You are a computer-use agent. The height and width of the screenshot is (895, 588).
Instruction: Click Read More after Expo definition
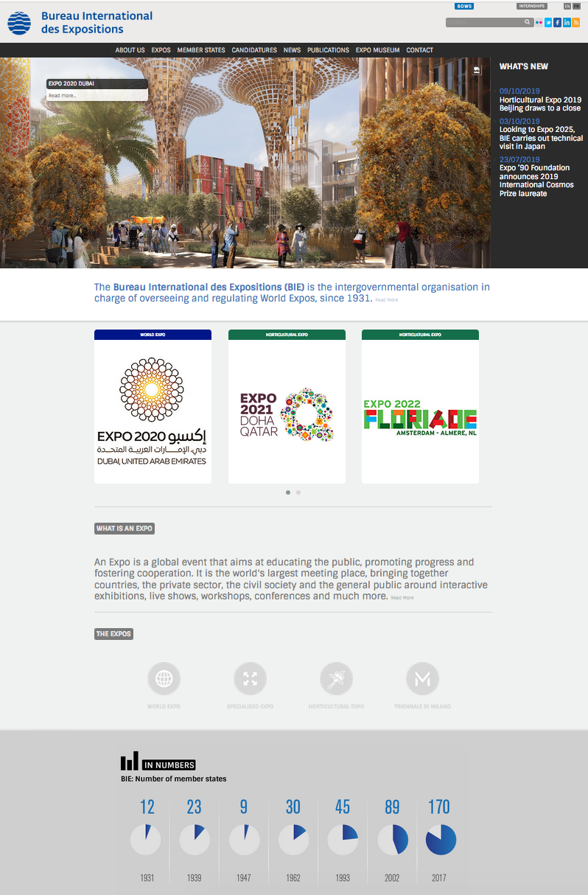tap(402, 597)
